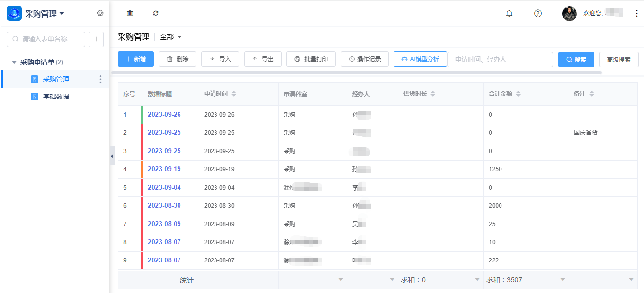Open the record titled 2023-09-26
Image resolution: width=644 pixels, height=293 pixels.
[164, 114]
